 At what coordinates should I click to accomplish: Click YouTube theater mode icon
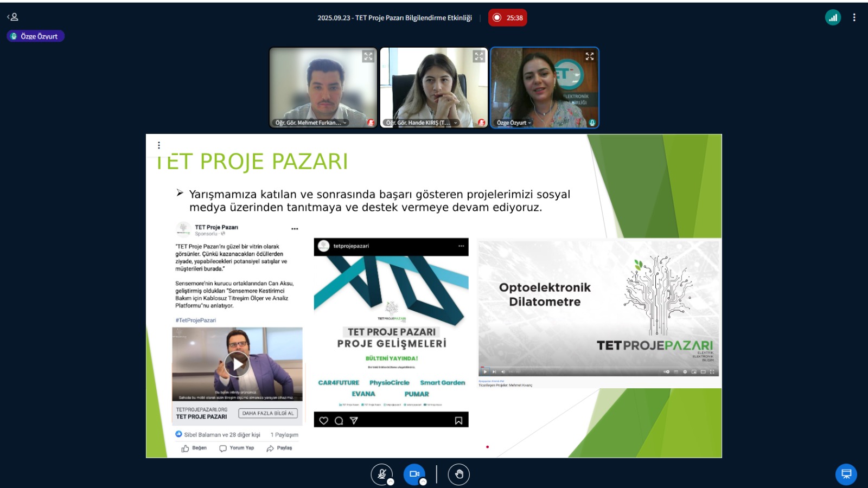[703, 372]
